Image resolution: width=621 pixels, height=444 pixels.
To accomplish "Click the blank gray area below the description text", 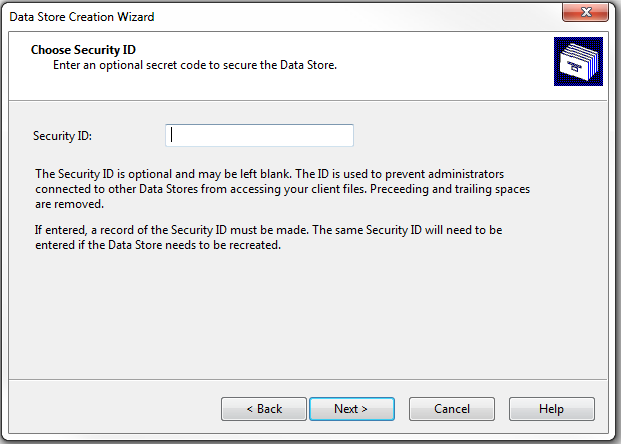I will (308, 315).
